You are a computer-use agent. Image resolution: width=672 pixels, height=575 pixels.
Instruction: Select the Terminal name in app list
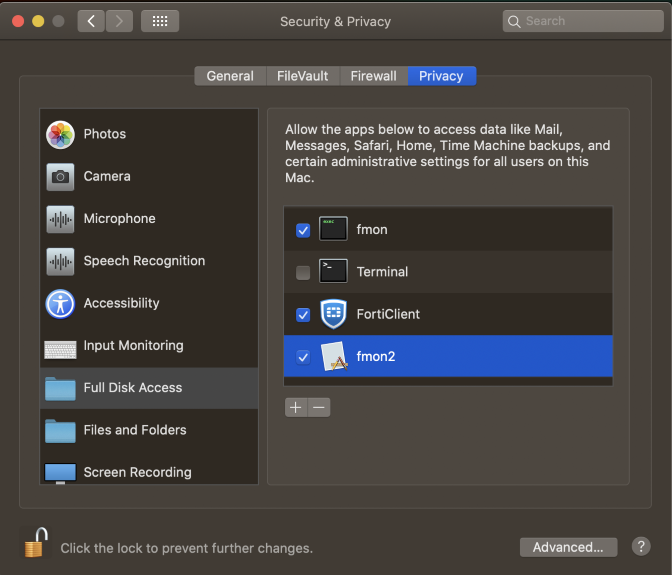coord(382,272)
